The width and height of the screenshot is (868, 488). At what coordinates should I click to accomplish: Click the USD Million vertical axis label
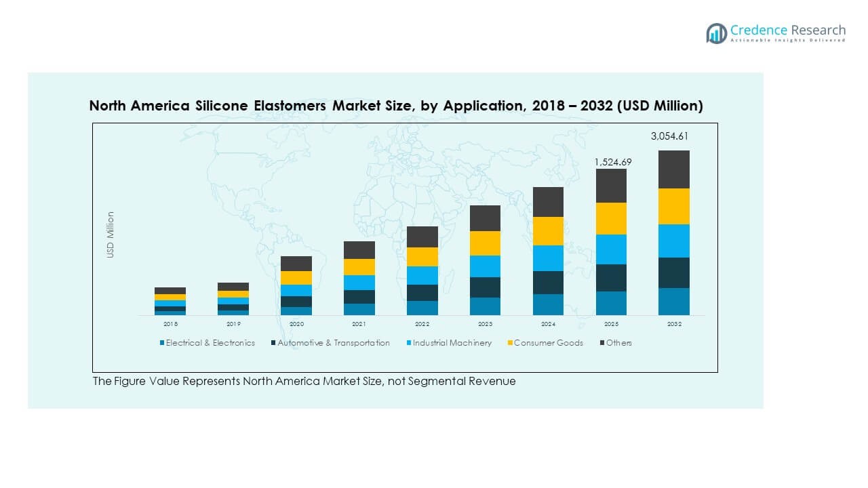pyautogui.click(x=111, y=235)
